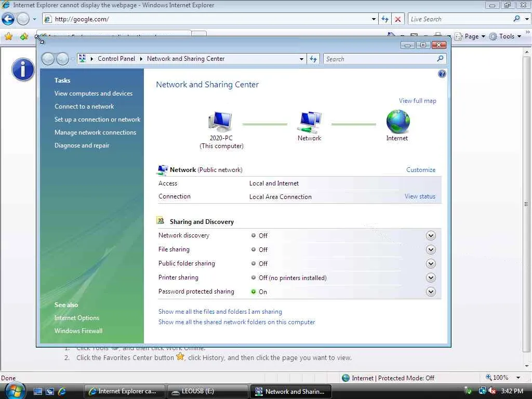The width and height of the screenshot is (532, 399).
Task: Open Internet Options under See also
Action: pyautogui.click(x=77, y=318)
